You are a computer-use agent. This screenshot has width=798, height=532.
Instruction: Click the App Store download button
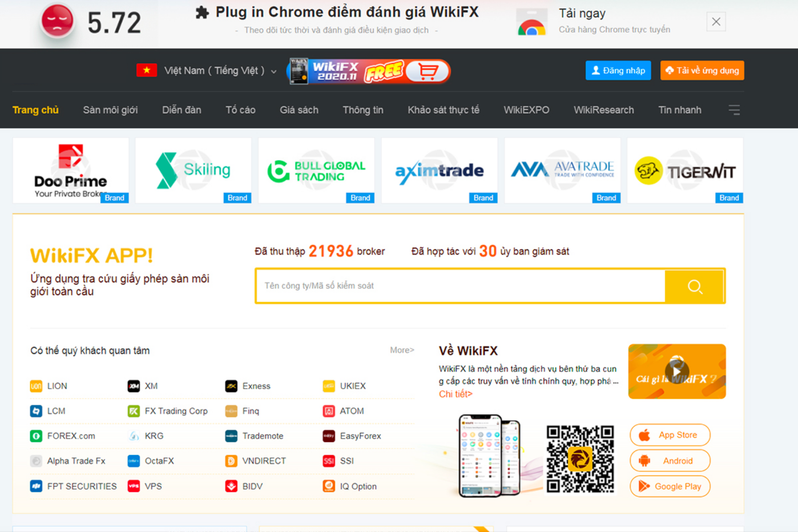[670, 435]
